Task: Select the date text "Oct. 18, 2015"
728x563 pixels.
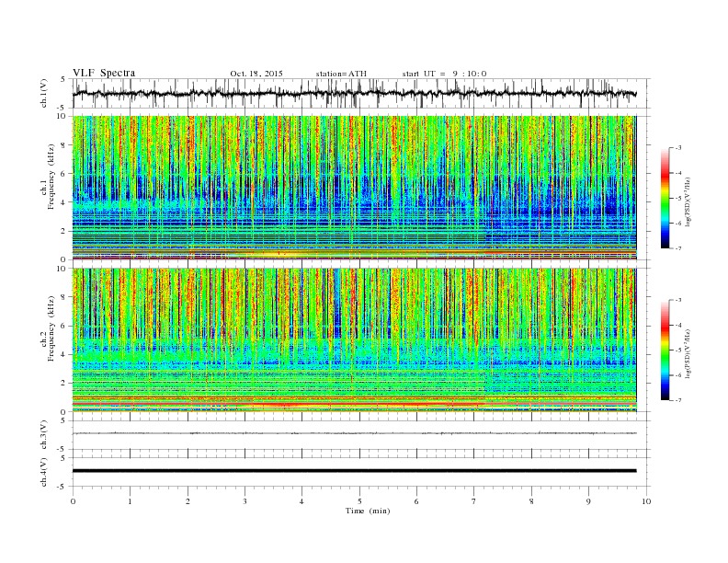Action: point(256,74)
